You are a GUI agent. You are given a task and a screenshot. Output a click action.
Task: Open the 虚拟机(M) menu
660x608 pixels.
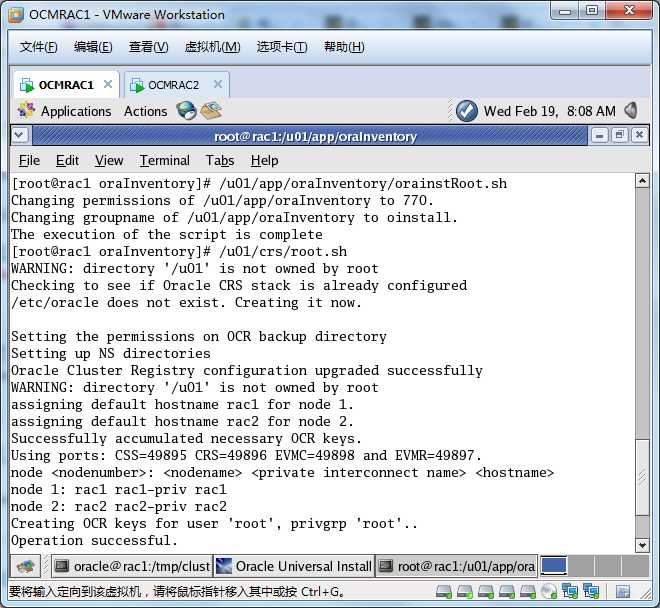[x=213, y=47]
